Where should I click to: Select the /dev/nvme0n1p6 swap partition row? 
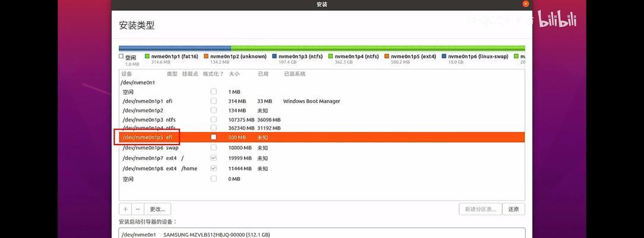(143, 148)
